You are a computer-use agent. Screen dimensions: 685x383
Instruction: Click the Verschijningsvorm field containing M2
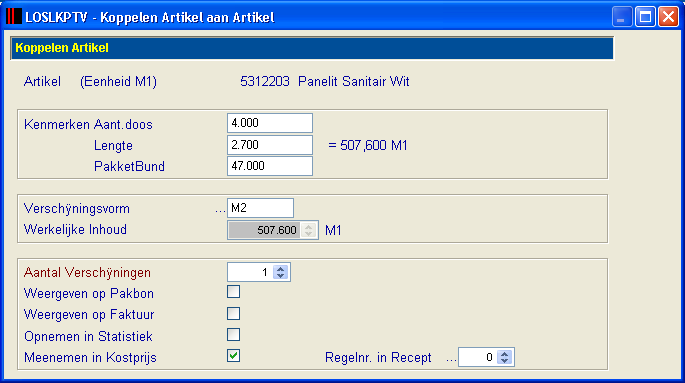coord(260,208)
